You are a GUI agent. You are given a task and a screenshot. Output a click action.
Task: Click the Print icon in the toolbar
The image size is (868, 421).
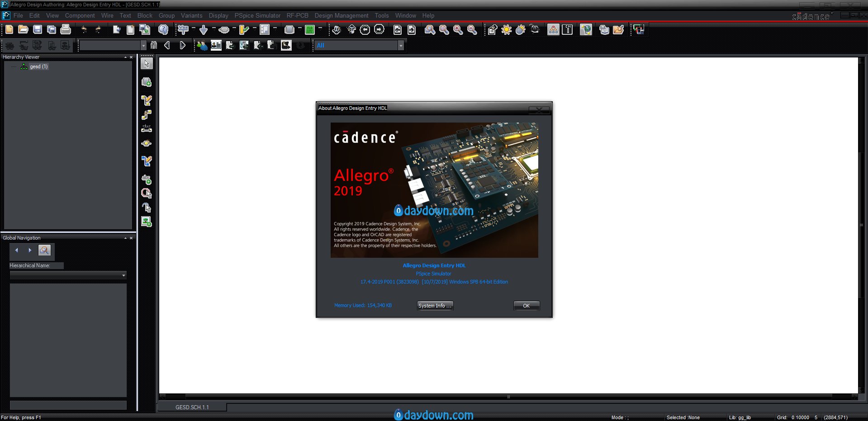[66, 30]
